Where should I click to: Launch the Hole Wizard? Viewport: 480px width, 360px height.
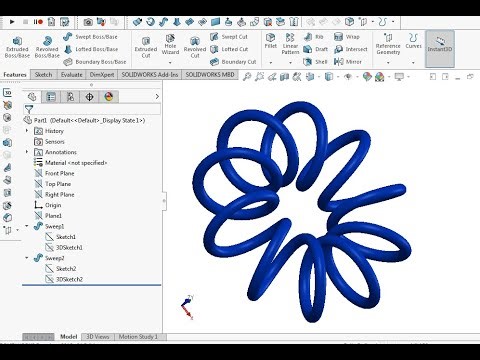[170, 44]
